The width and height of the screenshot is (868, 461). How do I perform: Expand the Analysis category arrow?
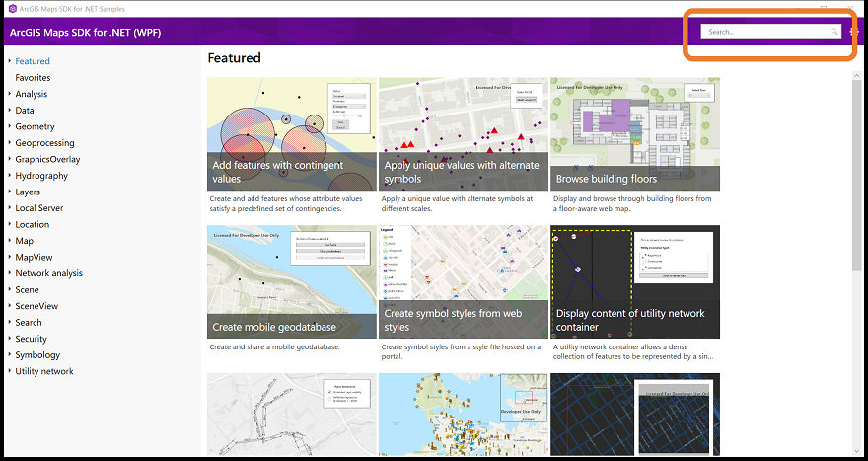(x=10, y=94)
